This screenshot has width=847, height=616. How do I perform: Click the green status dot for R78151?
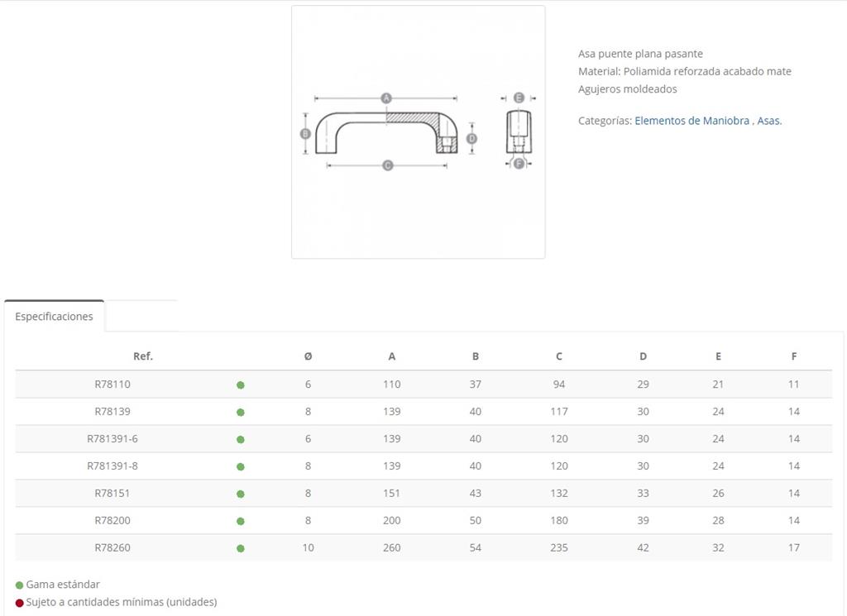241,494
